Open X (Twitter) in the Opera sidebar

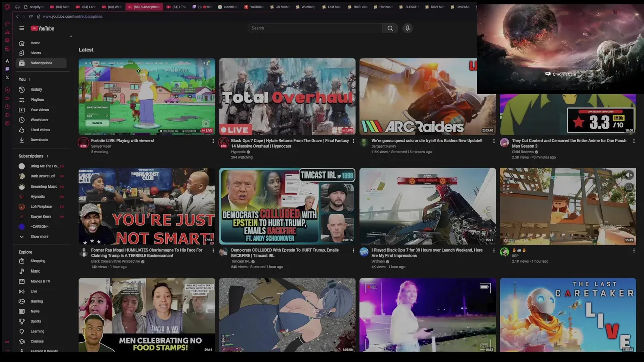[7, 77]
